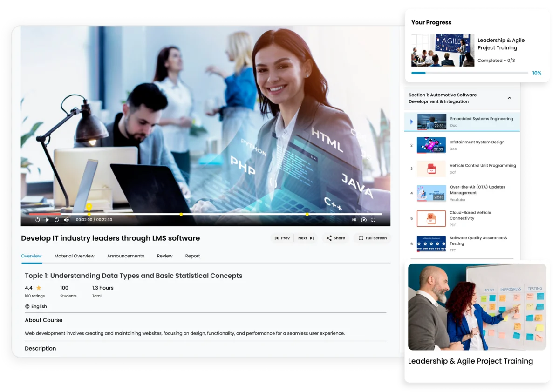Enter fullscreen via the player's expand icon
Image resolution: width=559 pixels, height=392 pixels.
coord(374,219)
